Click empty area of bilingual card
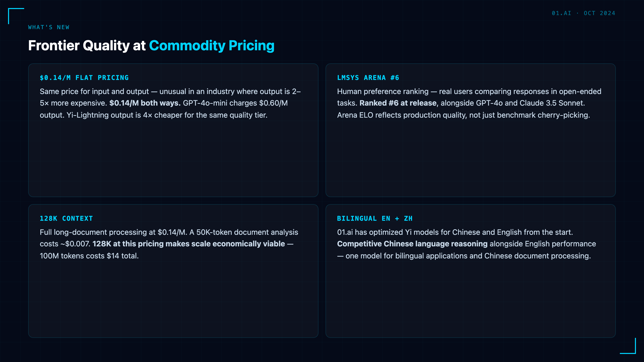 [470, 299]
